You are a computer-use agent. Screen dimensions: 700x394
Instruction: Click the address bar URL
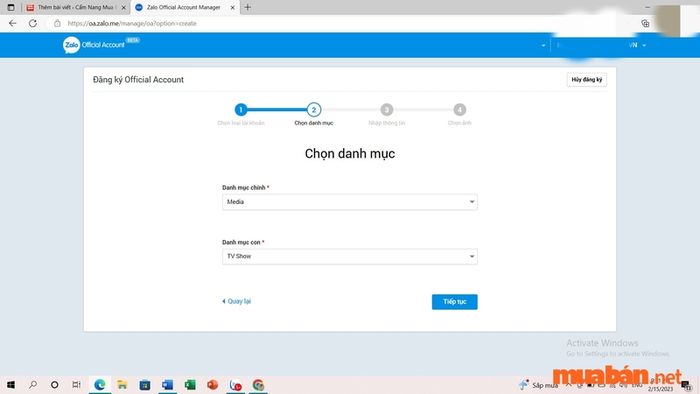pyautogui.click(x=132, y=23)
